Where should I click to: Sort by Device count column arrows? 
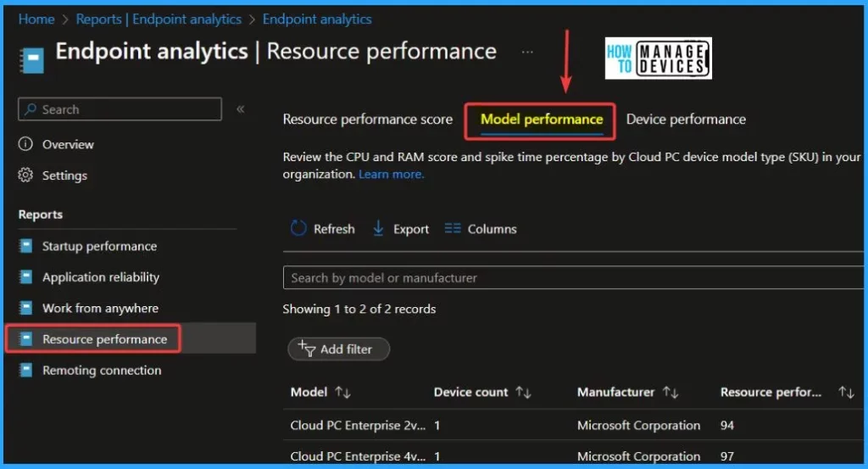(x=523, y=392)
